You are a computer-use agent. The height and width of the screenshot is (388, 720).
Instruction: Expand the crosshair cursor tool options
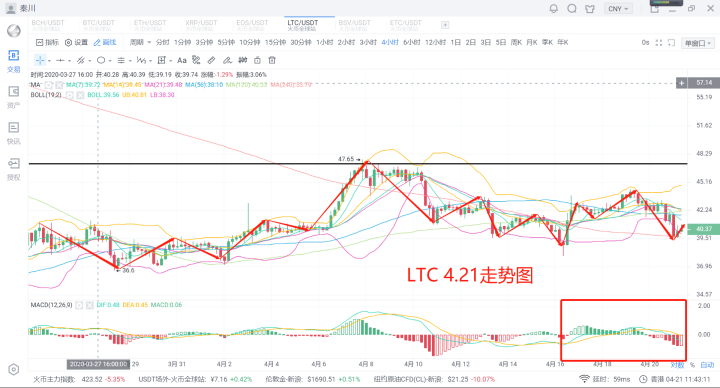click(49, 61)
